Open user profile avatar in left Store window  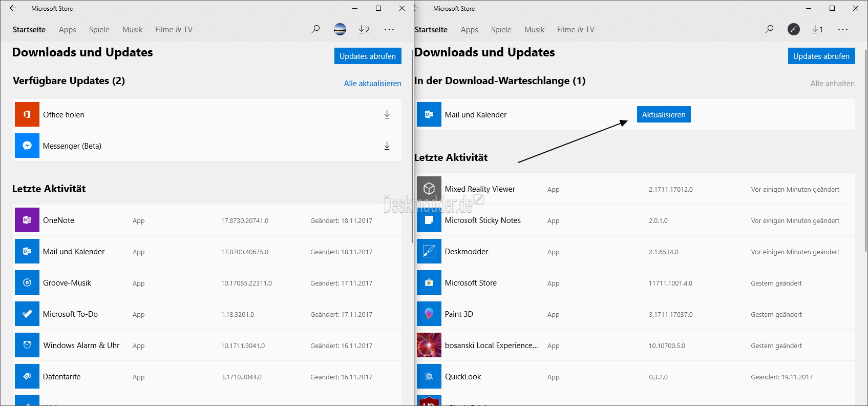[340, 29]
